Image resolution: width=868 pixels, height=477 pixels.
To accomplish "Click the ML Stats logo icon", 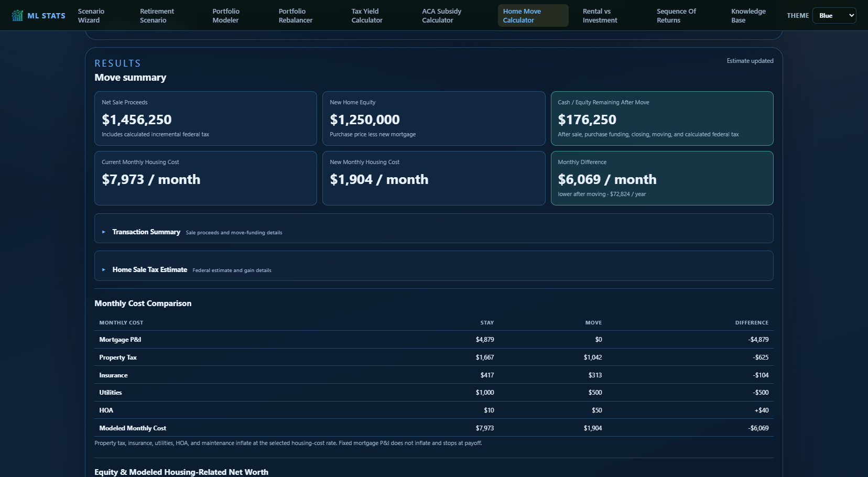I will [x=17, y=15].
